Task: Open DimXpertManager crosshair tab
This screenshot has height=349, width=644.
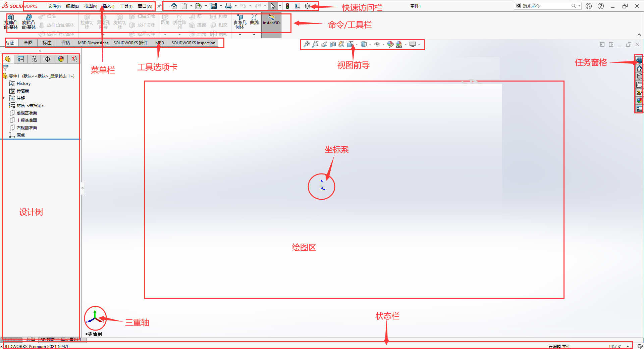Action: coord(48,59)
